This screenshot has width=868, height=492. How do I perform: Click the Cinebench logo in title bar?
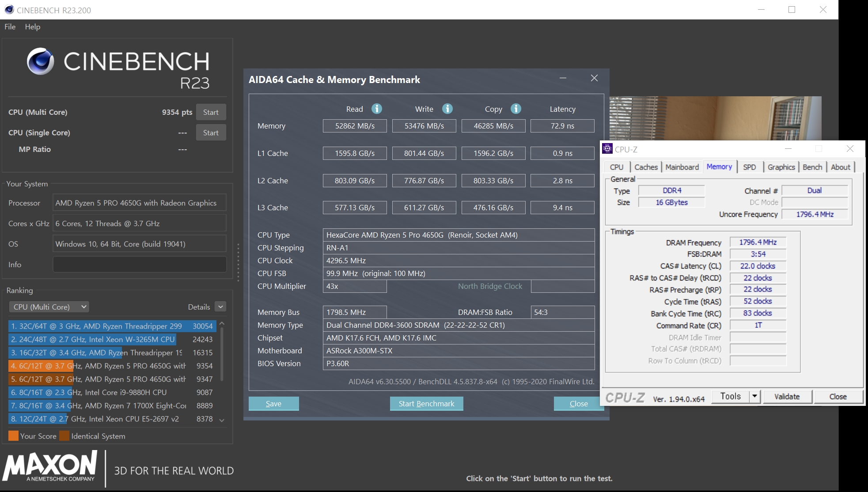(9, 10)
